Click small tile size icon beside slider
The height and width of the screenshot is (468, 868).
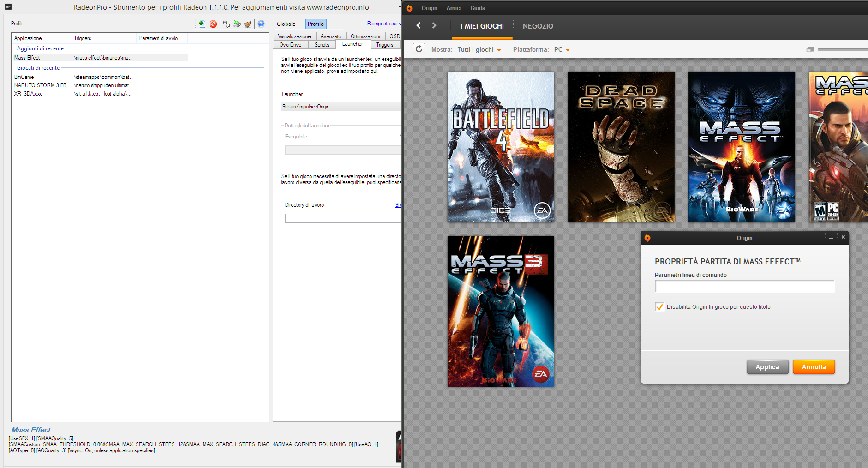pos(810,49)
